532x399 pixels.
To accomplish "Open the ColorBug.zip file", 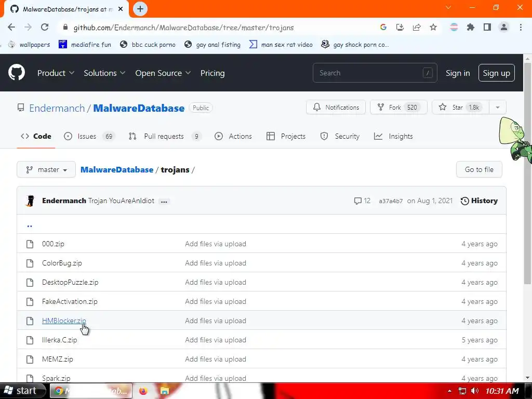I will 62,263.
